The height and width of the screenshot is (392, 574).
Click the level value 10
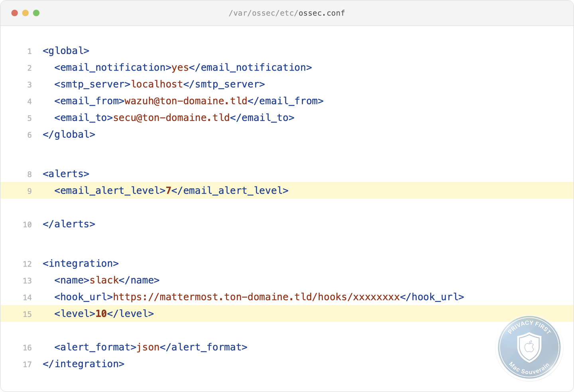(x=101, y=314)
